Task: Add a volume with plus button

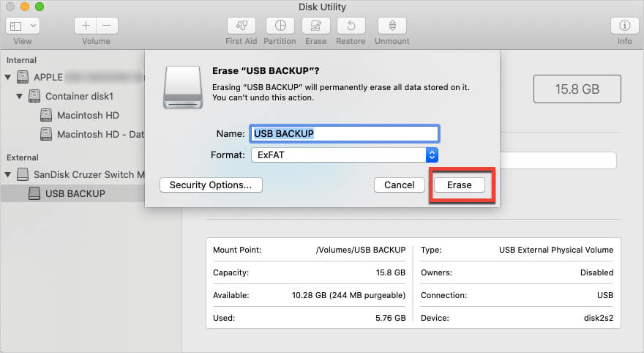Action: [x=86, y=26]
